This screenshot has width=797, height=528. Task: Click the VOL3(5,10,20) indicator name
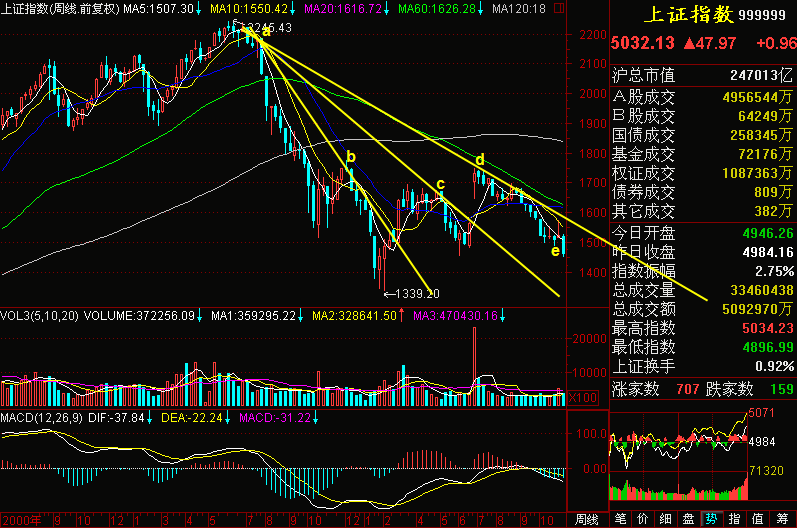pyautogui.click(x=39, y=316)
